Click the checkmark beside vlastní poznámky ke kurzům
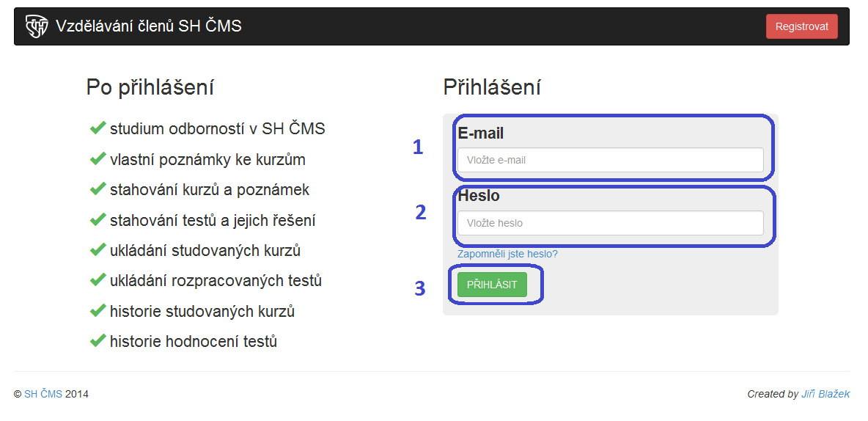Screen dimensions: 868x421 [98, 159]
